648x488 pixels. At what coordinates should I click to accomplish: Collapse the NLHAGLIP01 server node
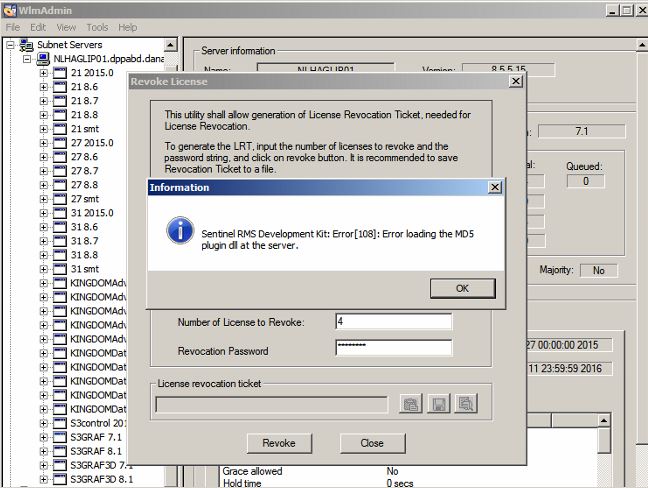(x=27, y=59)
